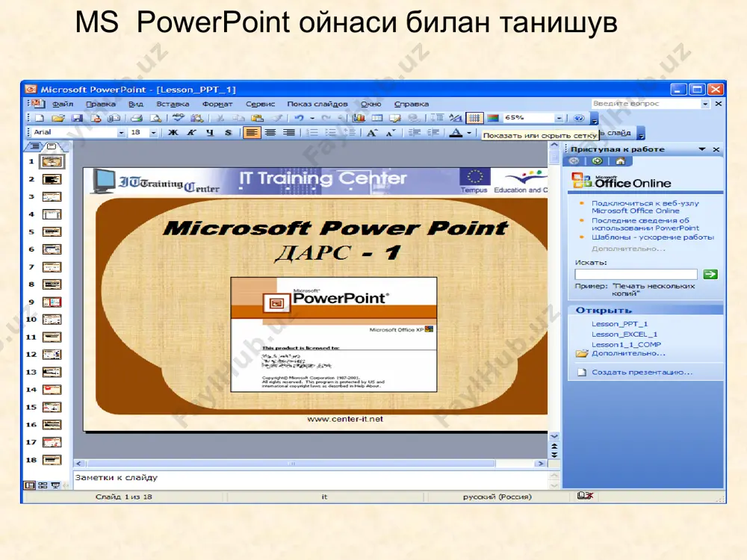Undo the last action arrow icon
Viewport: 747px width, 560px height.
299,118
